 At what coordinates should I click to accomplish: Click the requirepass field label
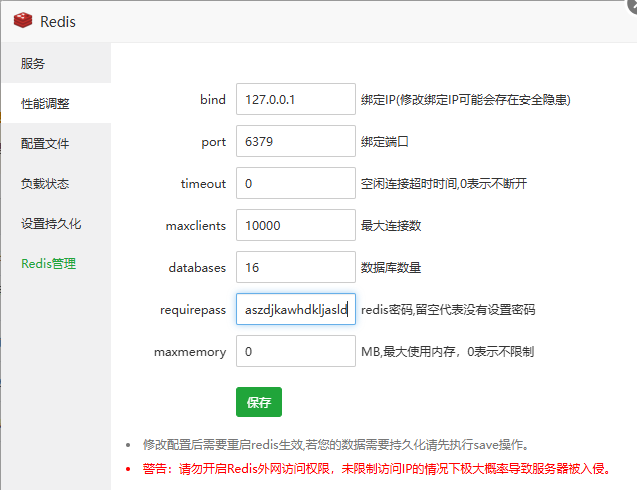(x=193, y=310)
